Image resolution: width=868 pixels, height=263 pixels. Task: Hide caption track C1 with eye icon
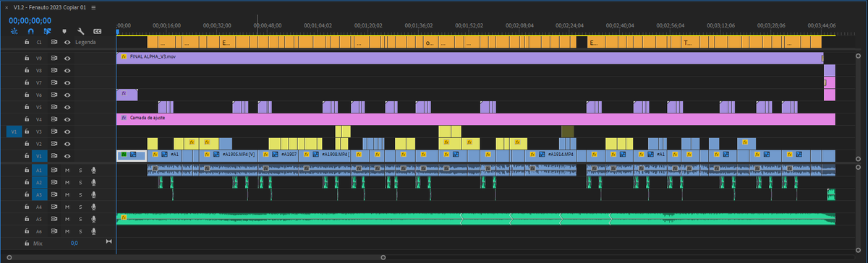(67, 42)
